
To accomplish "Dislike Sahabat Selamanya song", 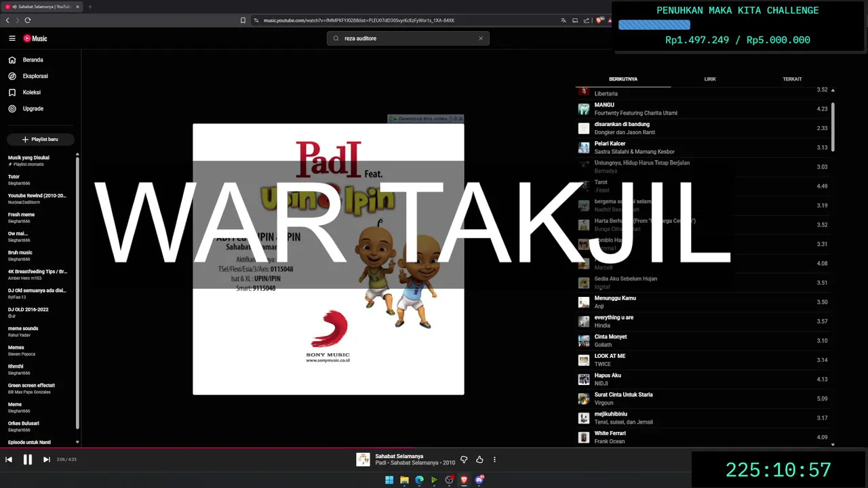I will click(x=464, y=460).
